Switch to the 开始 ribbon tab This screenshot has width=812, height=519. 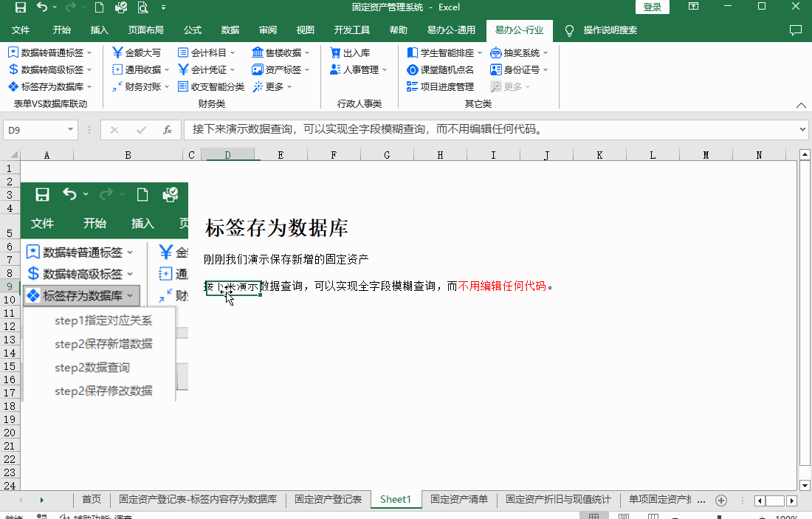pos(61,30)
